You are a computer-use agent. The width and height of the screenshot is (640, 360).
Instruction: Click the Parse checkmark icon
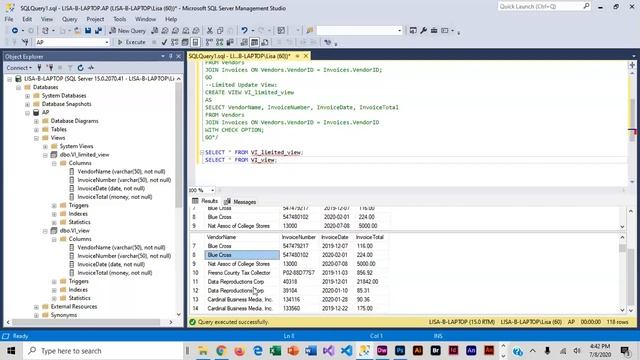coord(164,42)
